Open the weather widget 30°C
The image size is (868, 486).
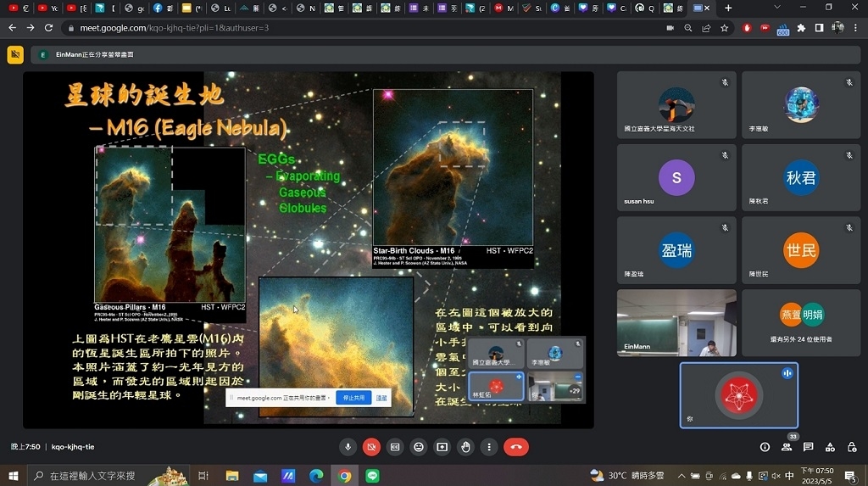coord(627,476)
